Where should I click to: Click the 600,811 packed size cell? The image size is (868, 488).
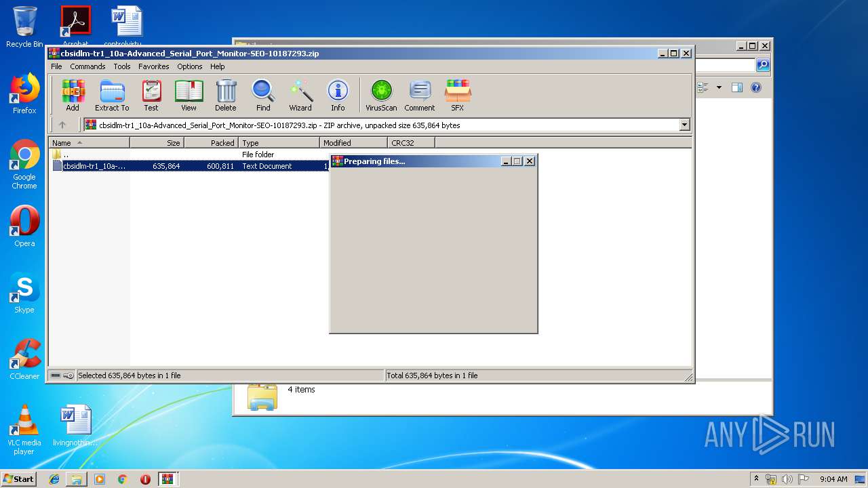point(220,166)
